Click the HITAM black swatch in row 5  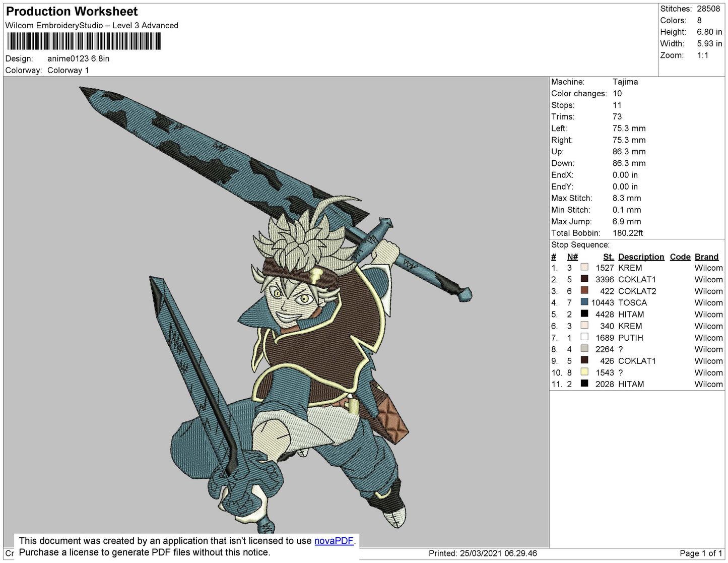click(x=584, y=314)
